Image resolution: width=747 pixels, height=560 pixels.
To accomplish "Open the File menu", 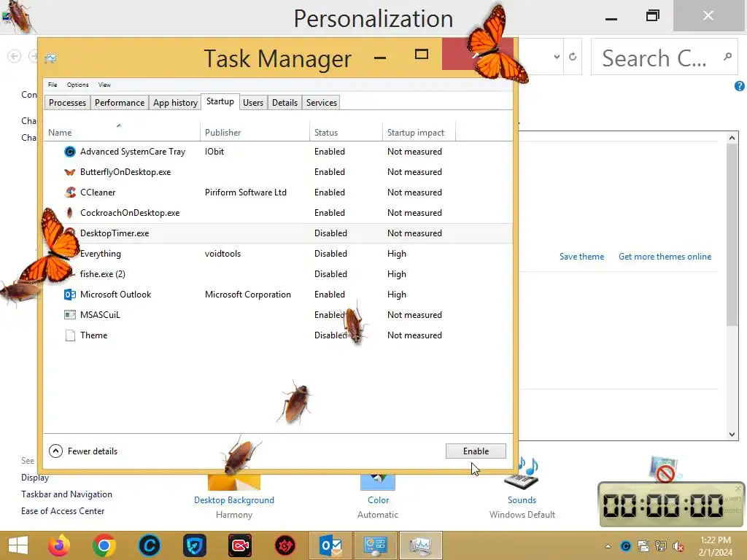I will (x=53, y=85).
